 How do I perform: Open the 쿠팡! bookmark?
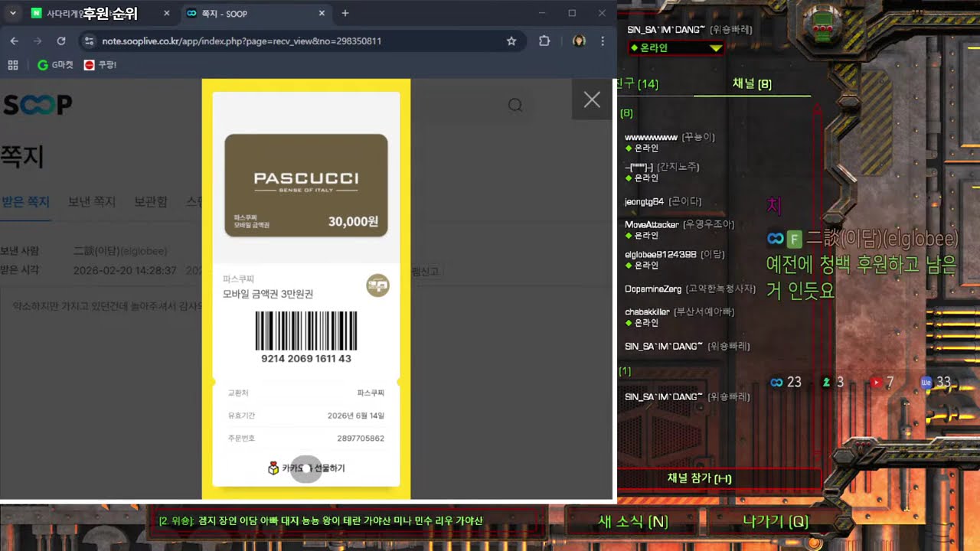pos(100,65)
